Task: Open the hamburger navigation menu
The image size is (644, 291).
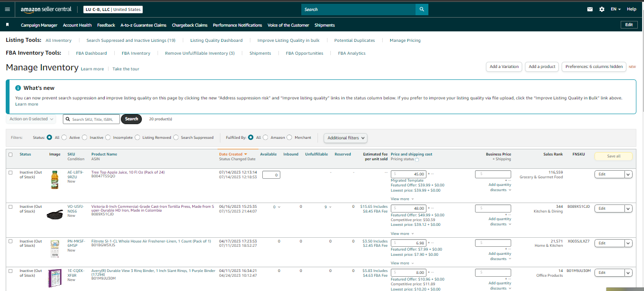Action: click(7, 10)
